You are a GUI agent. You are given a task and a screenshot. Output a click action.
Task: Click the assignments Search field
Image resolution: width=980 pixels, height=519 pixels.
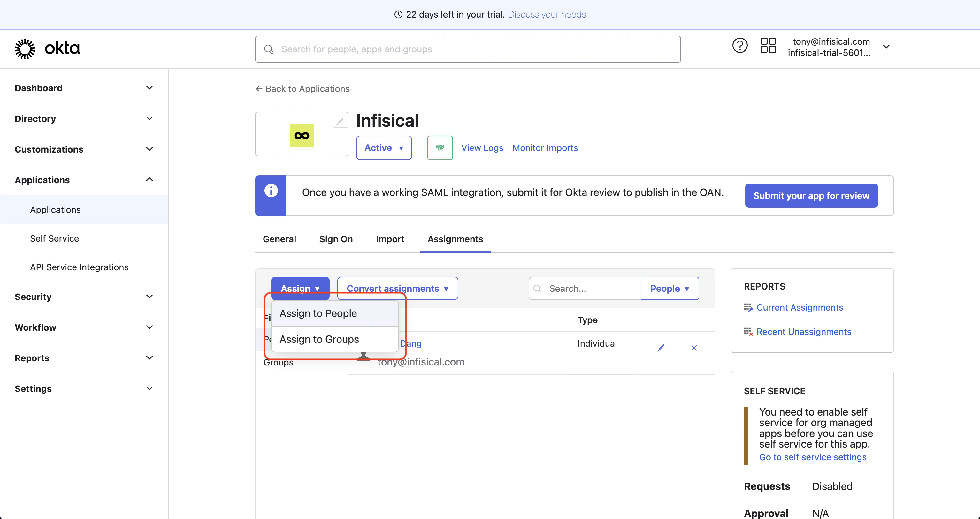point(585,288)
